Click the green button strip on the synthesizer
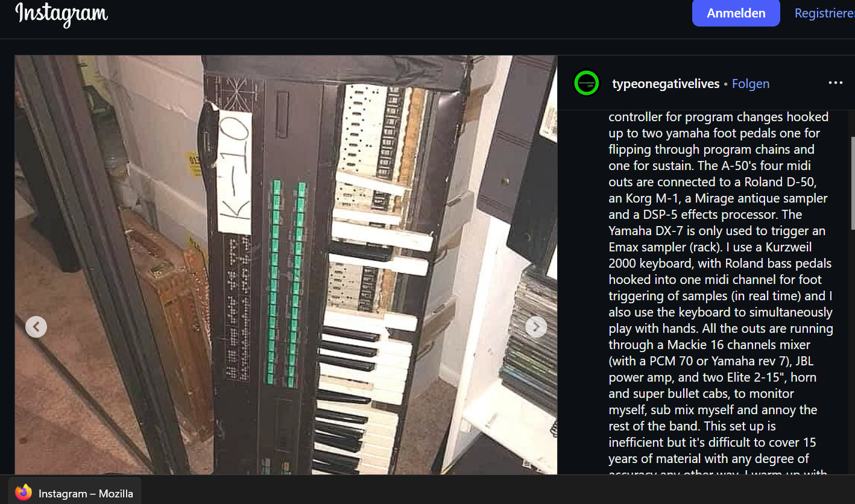This screenshot has width=855, height=504. point(286,283)
